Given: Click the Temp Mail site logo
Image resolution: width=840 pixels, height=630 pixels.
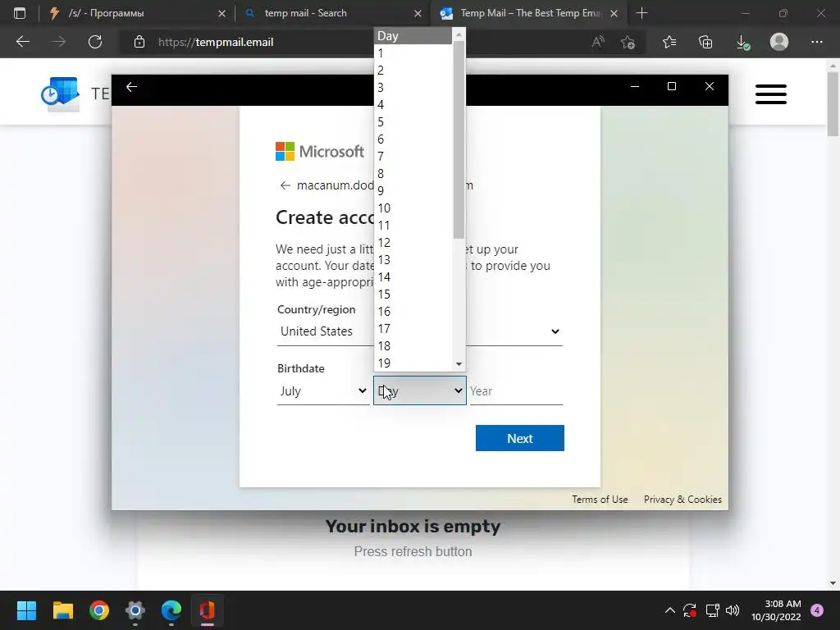Looking at the screenshot, I should (x=60, y=94).
